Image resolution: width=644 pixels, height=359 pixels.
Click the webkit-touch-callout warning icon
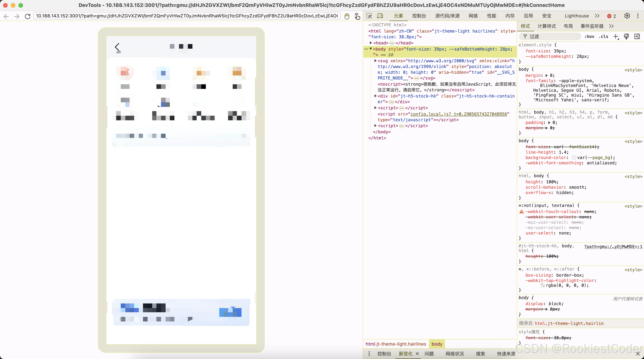(x=522, y=212)
